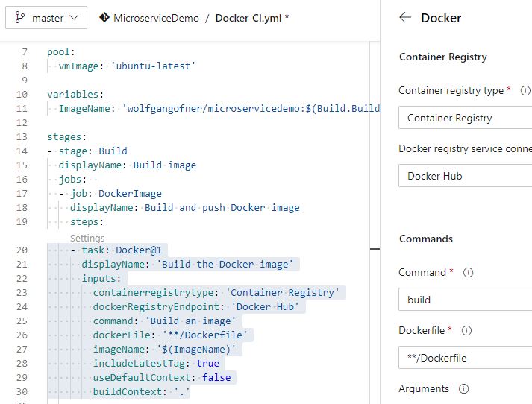Open the Docker Hub service connection dropdown
The image size is (532, 404).
[x=465, y=176]
